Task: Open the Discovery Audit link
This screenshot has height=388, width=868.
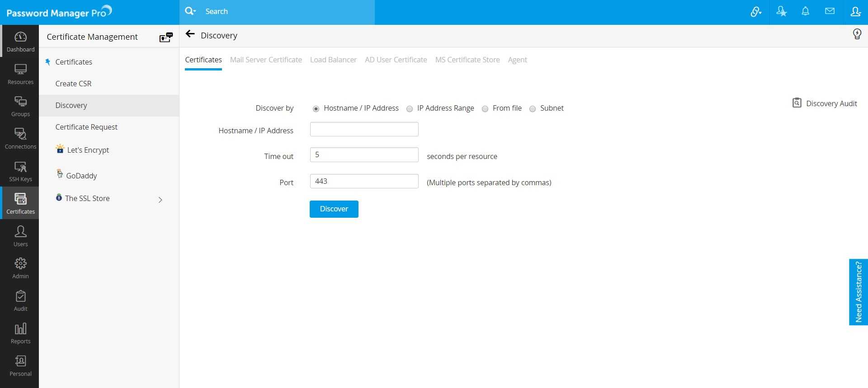Action: (x=825, y=103)
